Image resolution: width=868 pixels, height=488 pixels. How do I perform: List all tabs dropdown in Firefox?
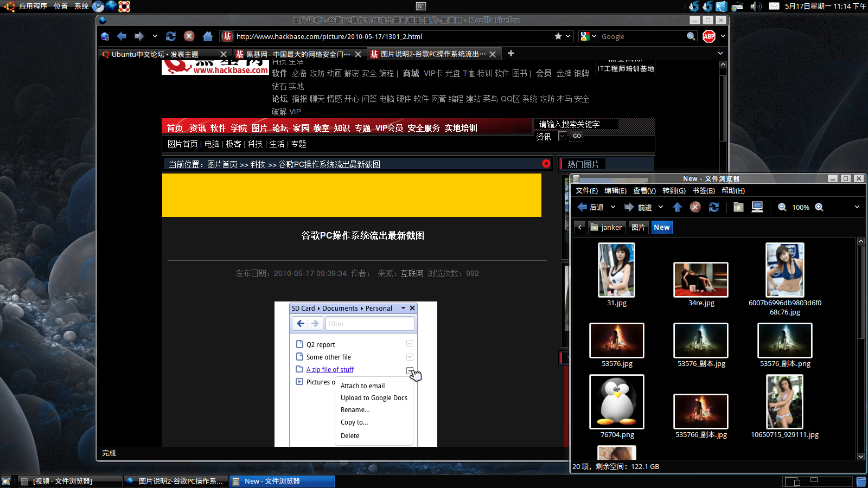(x=720, y=53)
